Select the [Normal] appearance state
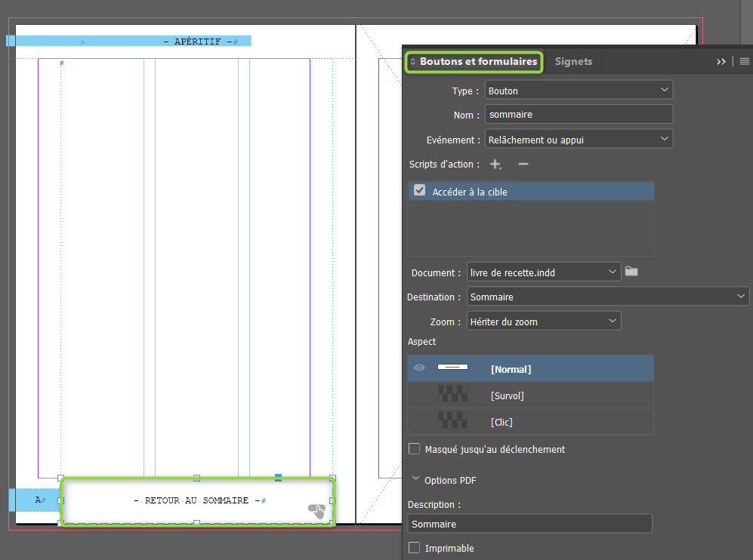Screen dimensions: 753x560 [531, 368]
